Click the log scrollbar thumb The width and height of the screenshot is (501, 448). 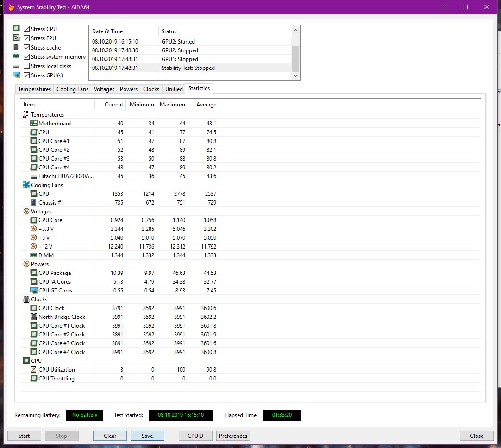(x=295, y=59)
